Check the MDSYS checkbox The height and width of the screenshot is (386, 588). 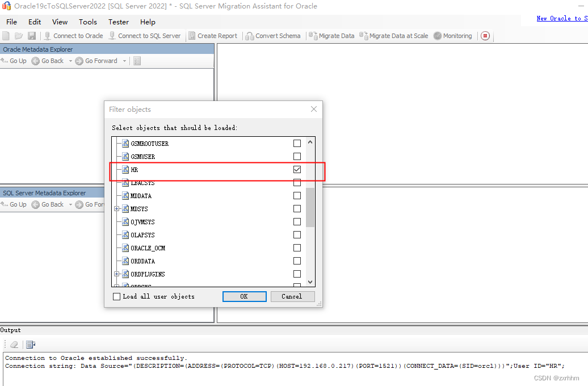(297, 208)
